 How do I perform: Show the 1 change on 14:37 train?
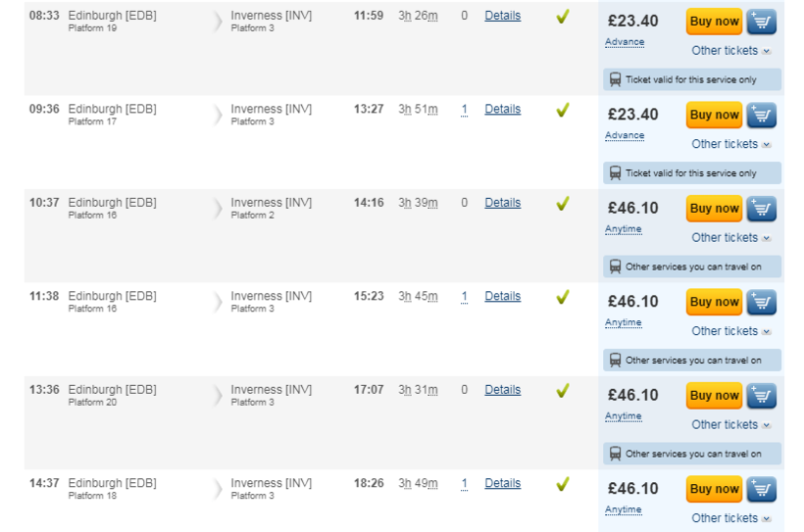(x=464, y=484)
